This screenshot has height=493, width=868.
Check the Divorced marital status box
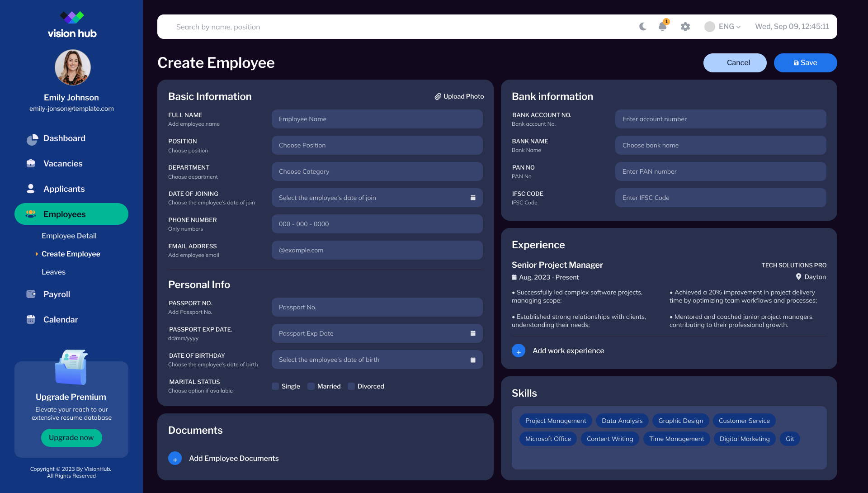[351, 386]
